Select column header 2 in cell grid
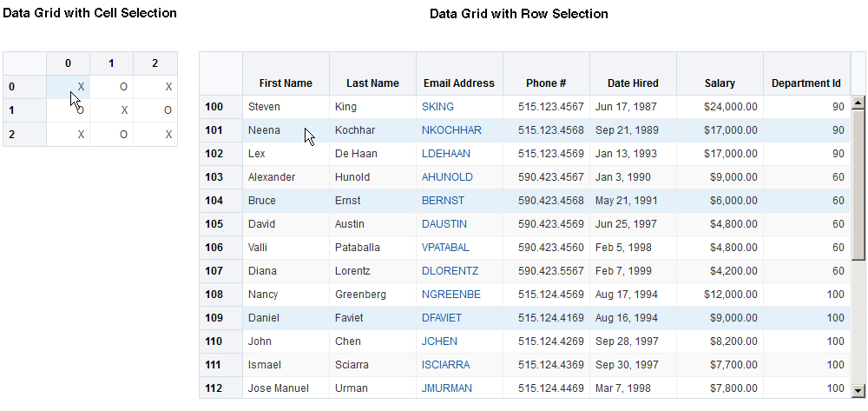 click(x=155, y=63)
